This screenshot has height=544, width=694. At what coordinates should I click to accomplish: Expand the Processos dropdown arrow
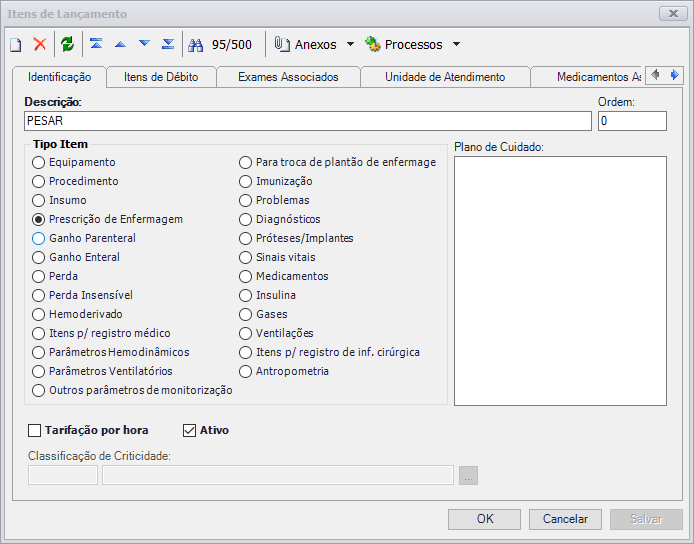coord(456,44)
